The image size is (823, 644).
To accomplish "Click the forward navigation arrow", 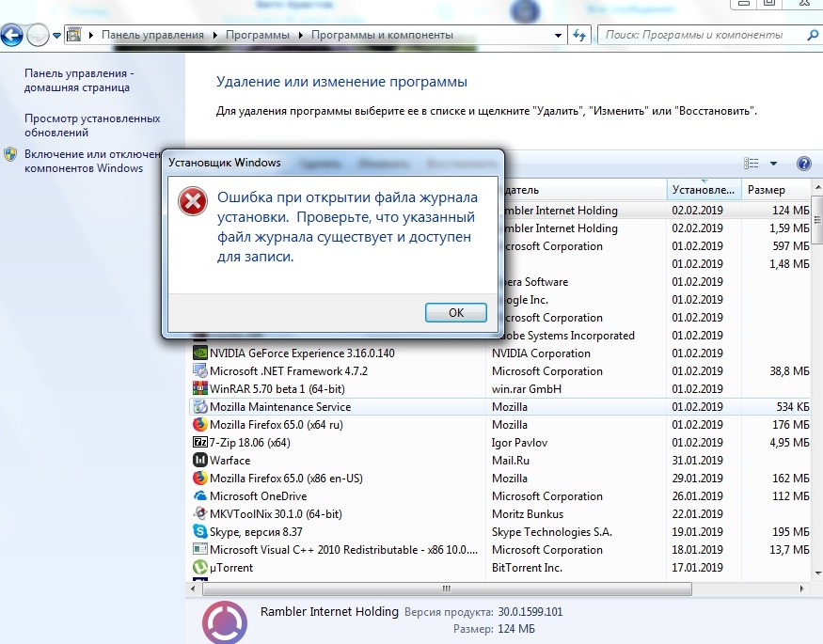I will click(38, 36).
